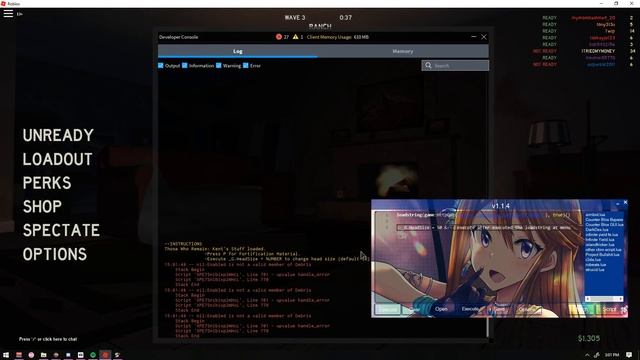Open OPTIONS in the game menu
The height and width of the screenshot is (360, 640).
click(x=55, y=254)
